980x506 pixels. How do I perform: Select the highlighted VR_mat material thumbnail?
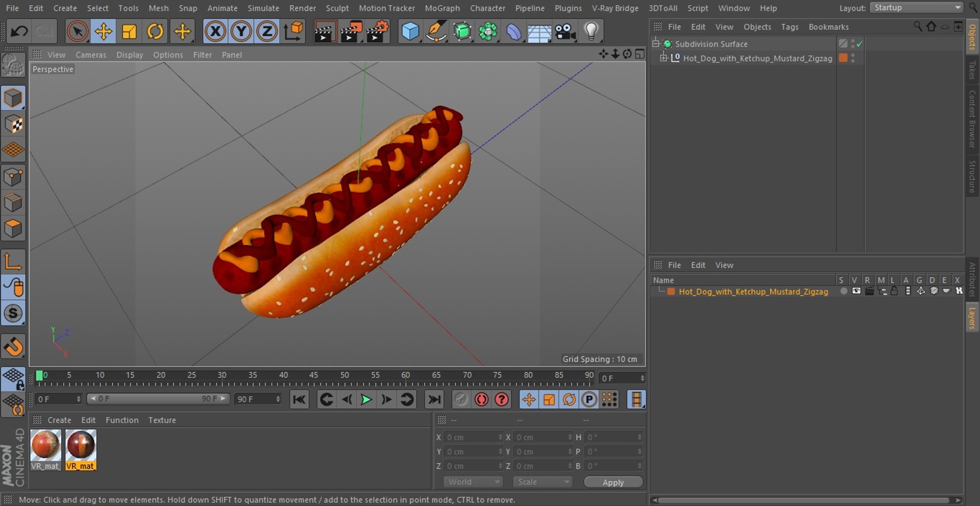81,449
